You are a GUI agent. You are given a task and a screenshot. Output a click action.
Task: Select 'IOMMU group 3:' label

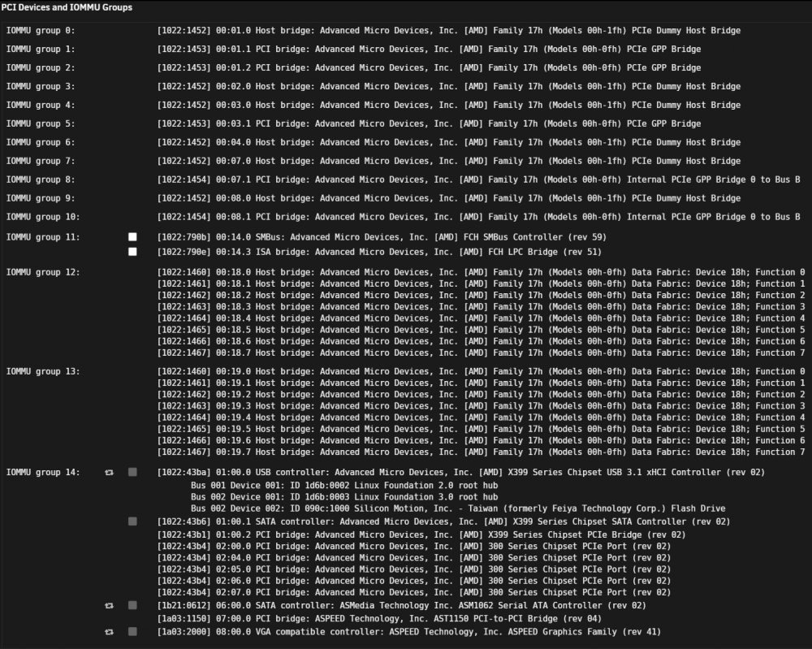point(41,86)
